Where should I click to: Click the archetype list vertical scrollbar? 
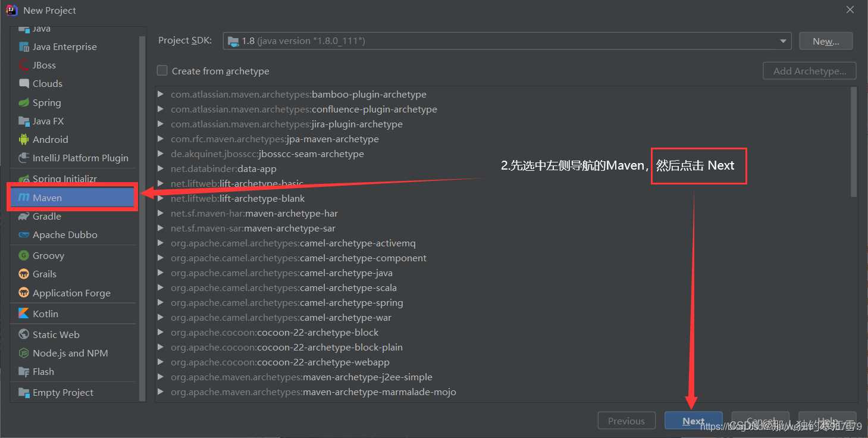[x=854, y=143]
